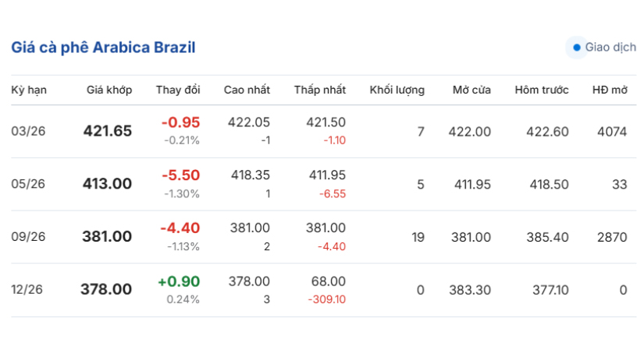The image size is (644, 343).
Task: Sort by the Khối lượng column header
Action: (x=397, y=90)
